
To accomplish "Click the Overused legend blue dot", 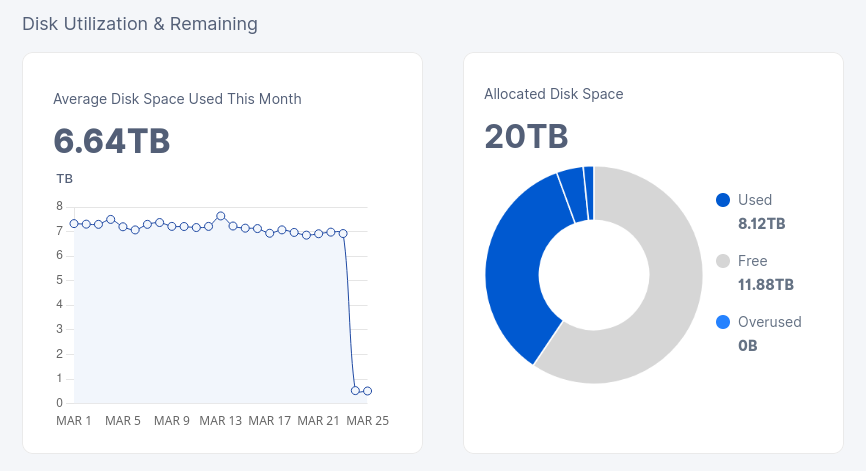I will [x=722, y=322].
